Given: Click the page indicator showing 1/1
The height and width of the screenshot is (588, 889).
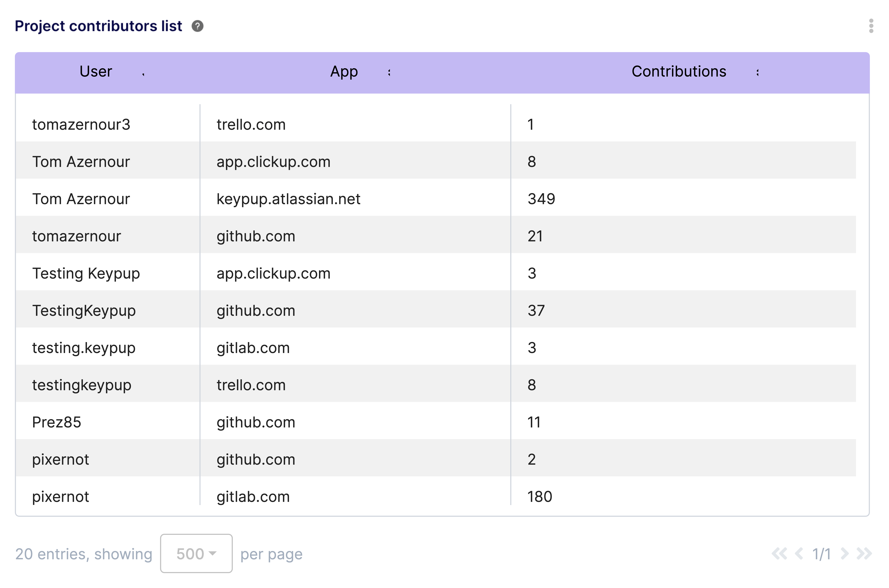Looking at the screenshot, I should [822, 554].
